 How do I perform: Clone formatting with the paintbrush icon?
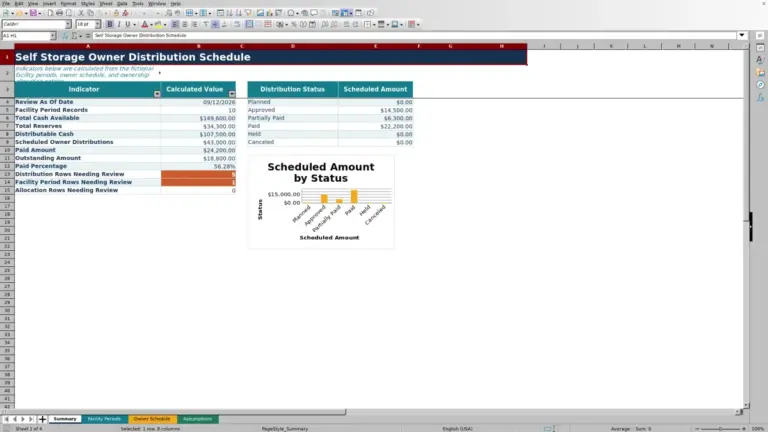pyautogui.click(x=116, y=13)
